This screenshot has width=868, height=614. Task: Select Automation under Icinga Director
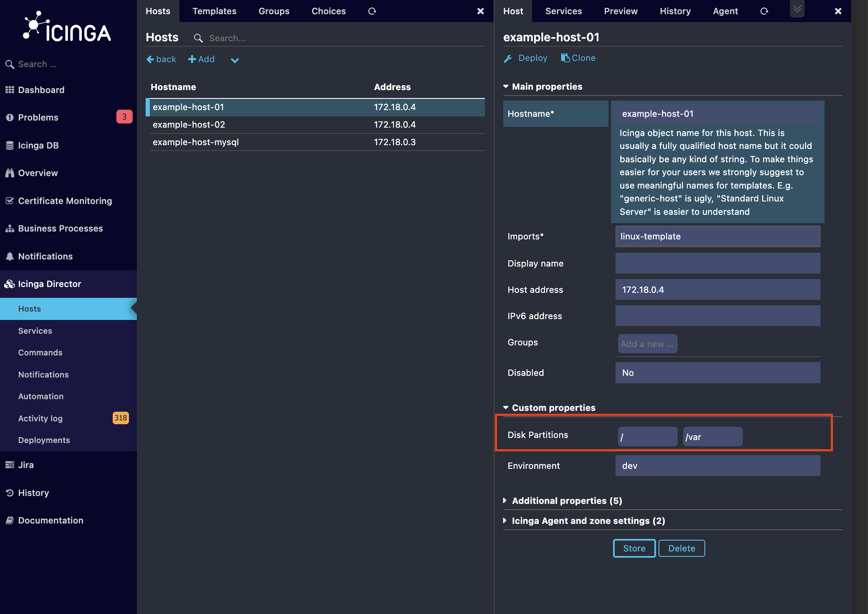[68, 396]
